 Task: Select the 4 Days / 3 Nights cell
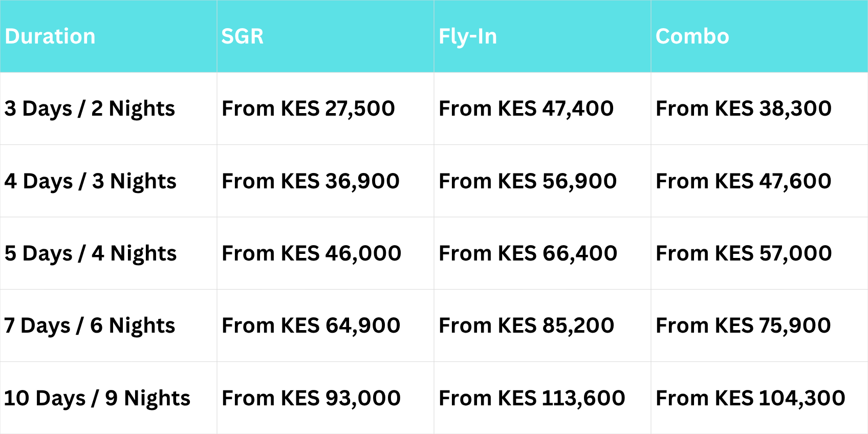(91, 181)
